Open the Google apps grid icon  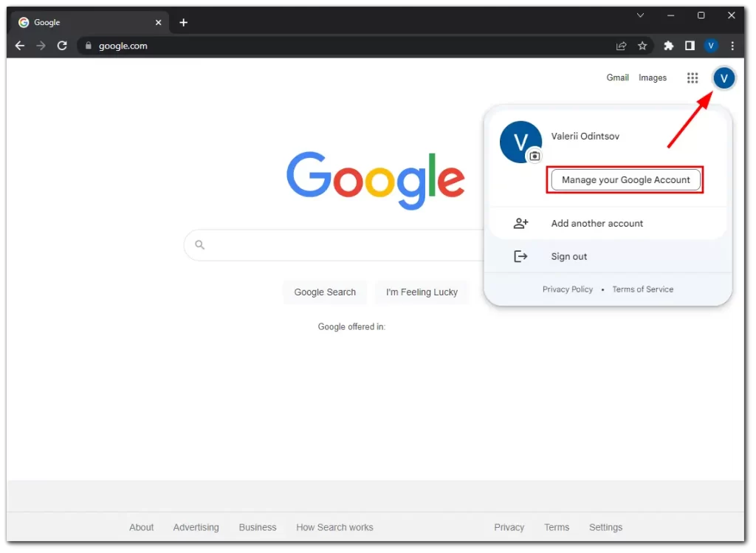693,78
